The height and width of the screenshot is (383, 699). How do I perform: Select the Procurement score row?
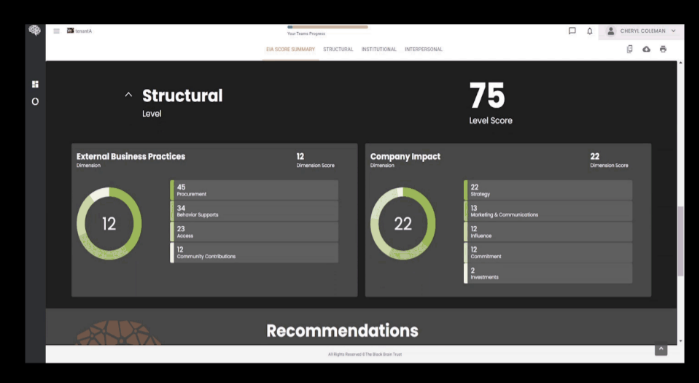point(254,190)
